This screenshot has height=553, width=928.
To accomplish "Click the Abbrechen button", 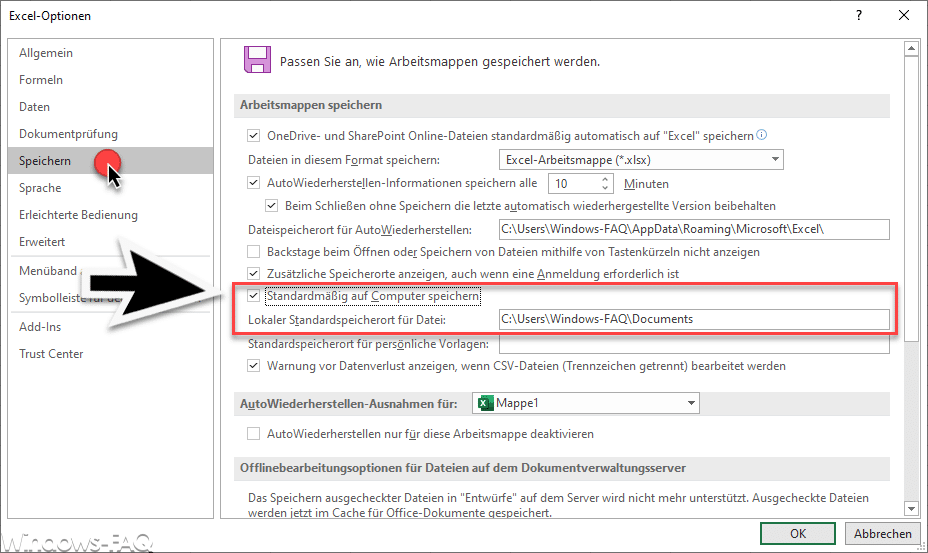I will tap(882, 533).
